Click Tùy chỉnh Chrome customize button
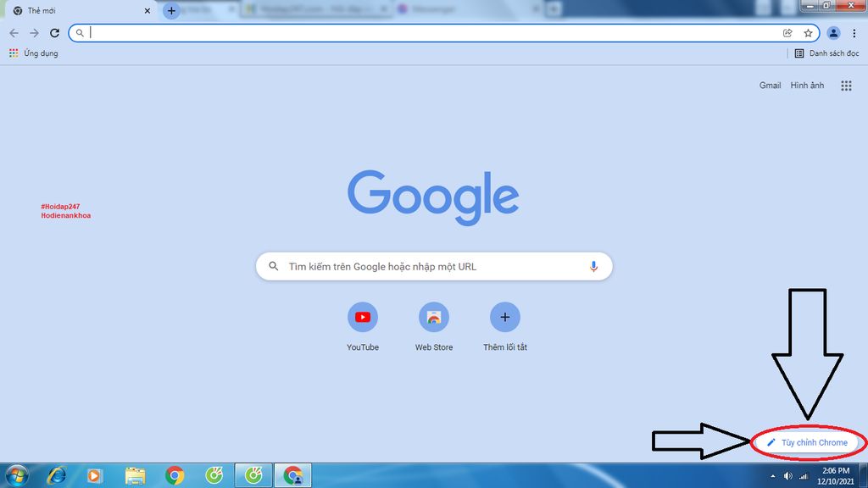Image resolution: width=868 pixels, height=488 pixels. (x=808, y=442)
